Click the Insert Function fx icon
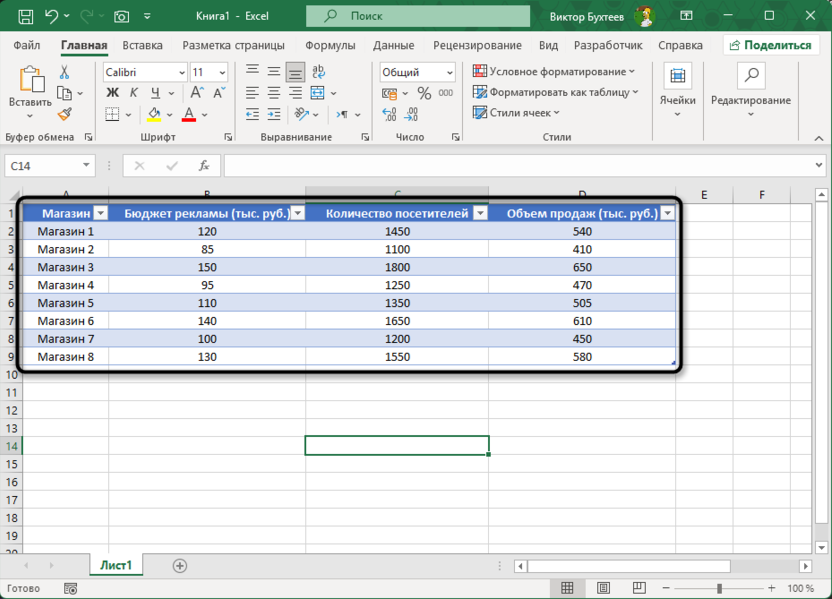Viewport: 832px width, 599px height. tap(203, 166)
